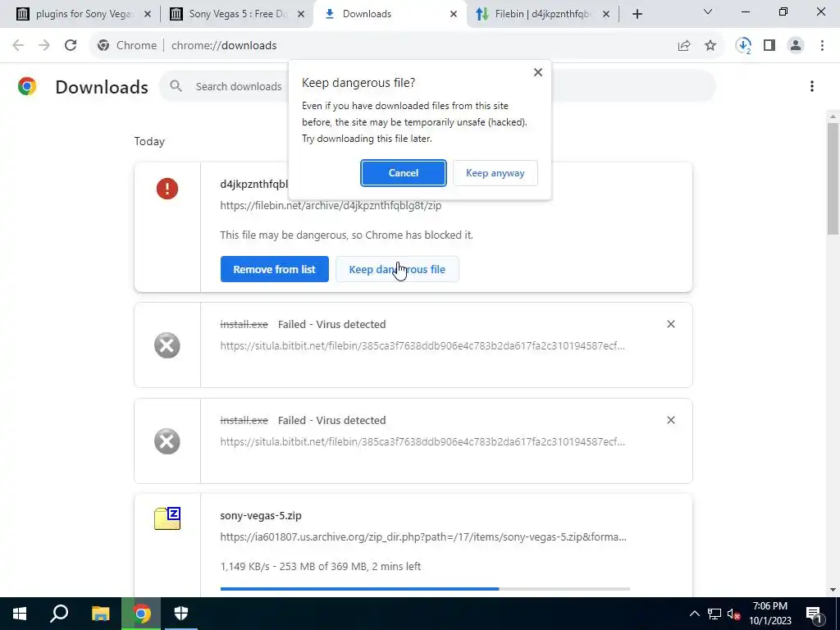Click the Chrome logo beside Downloads title
Viewport: 840px width, 630px height.
pyautogui.click(x=27, y=86)
